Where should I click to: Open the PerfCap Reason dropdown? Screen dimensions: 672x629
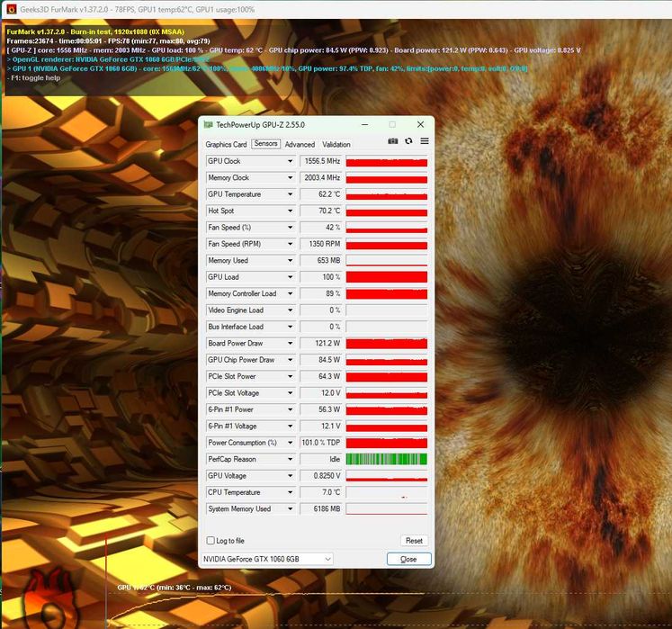[x=291, y=459]
